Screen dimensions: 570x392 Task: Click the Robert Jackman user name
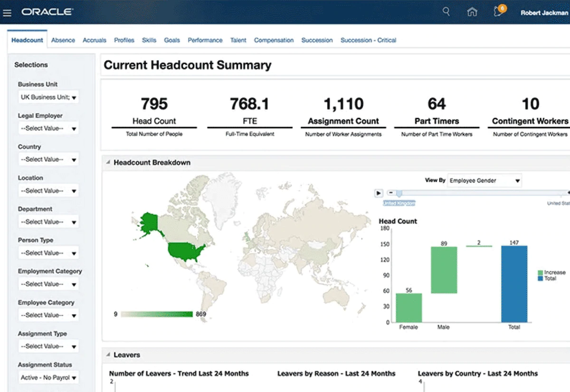click(x=544, y=13)
